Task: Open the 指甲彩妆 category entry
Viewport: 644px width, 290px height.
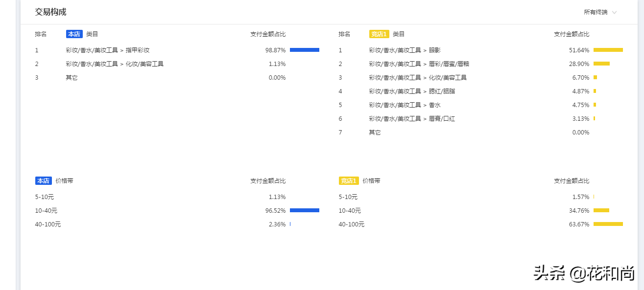Action: point(108,50)
